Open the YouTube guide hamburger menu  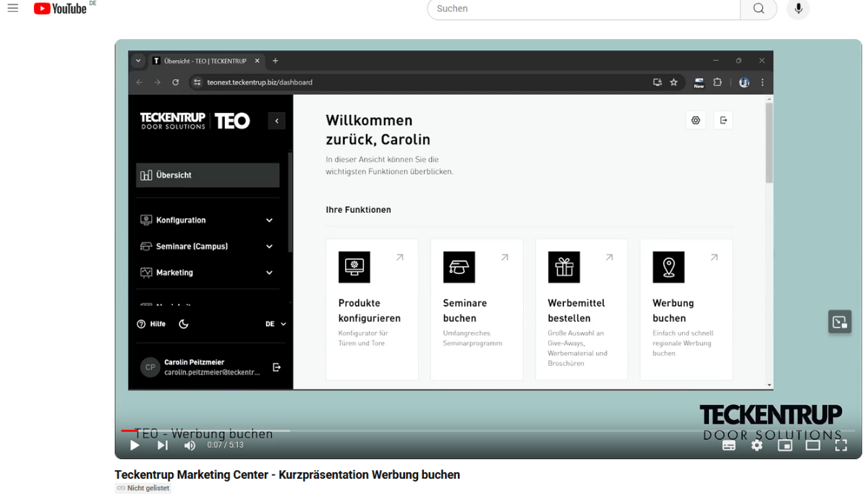click(12, 9)
